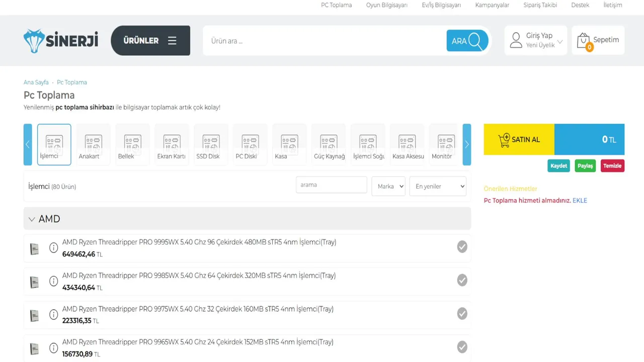Select the Threadripper PRO 9985WX checkmark
644x362 pixels.
click(x=462, y=280)
